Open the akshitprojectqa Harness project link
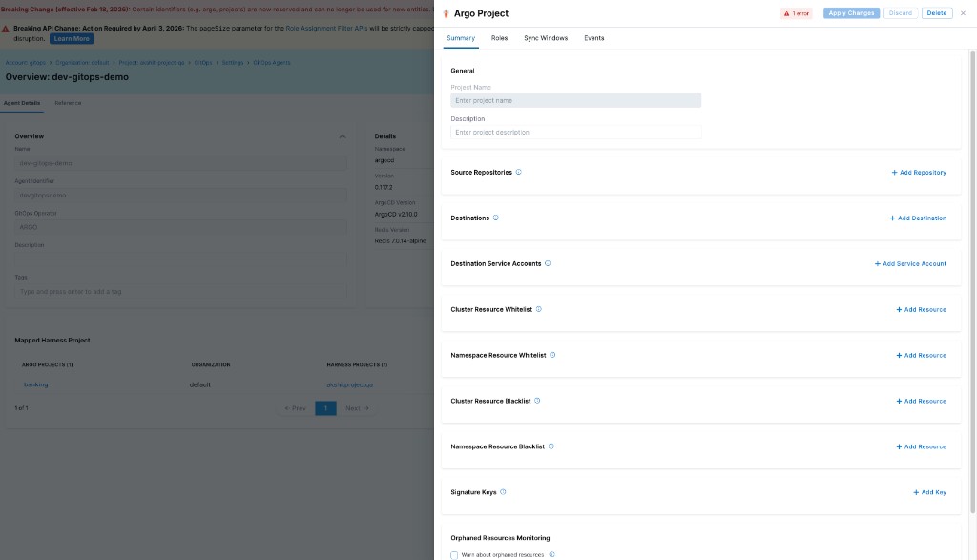 point(349,385)
